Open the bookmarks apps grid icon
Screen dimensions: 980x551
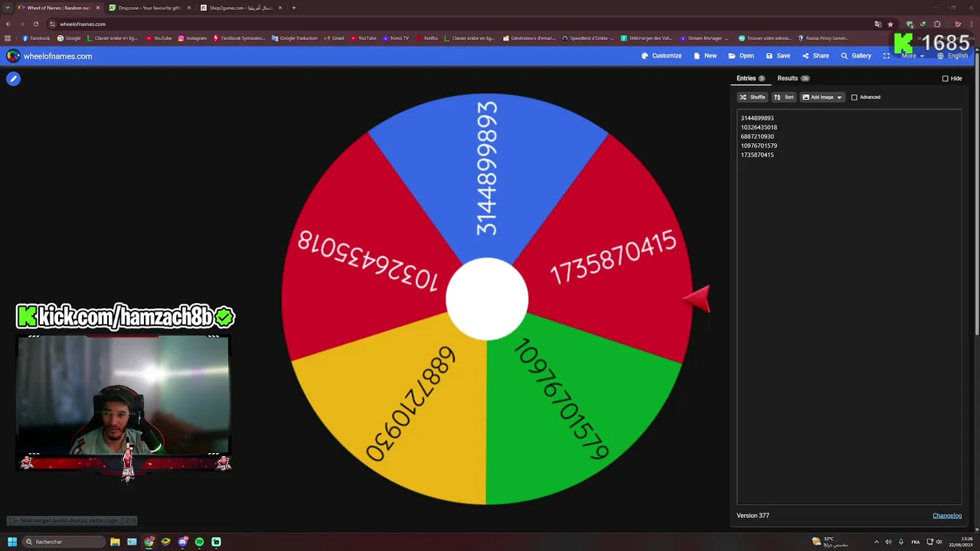coord(8,38)
